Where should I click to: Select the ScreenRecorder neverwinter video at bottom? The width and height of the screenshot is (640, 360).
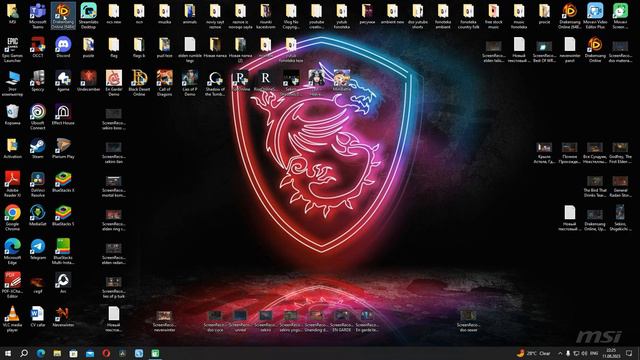click(164, 321)
